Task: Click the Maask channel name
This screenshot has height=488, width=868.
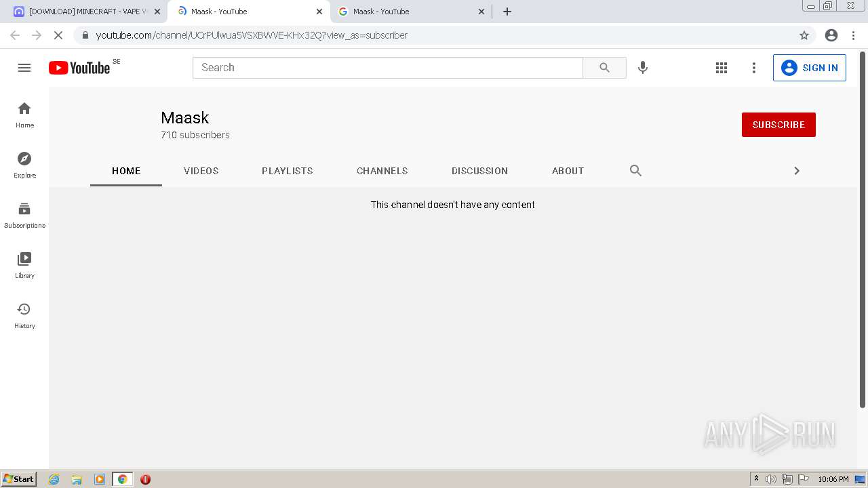Action: point(184,118)
